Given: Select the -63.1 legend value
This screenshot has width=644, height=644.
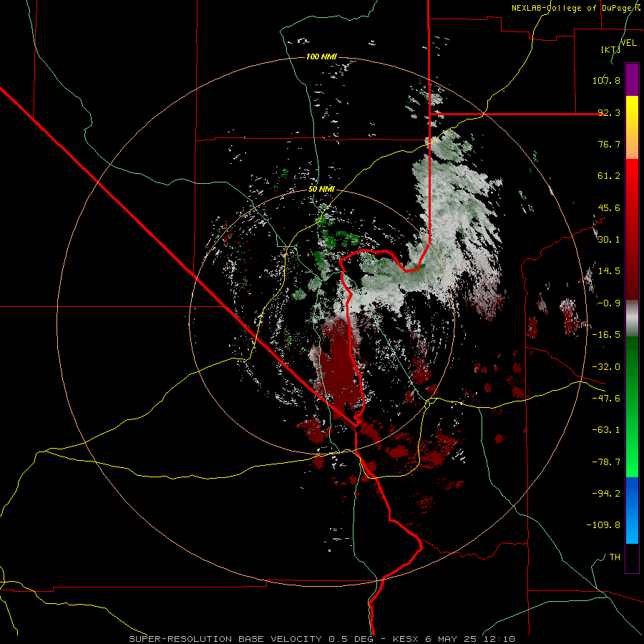Looking at the screenshot, I should click(x=606, y=430).
